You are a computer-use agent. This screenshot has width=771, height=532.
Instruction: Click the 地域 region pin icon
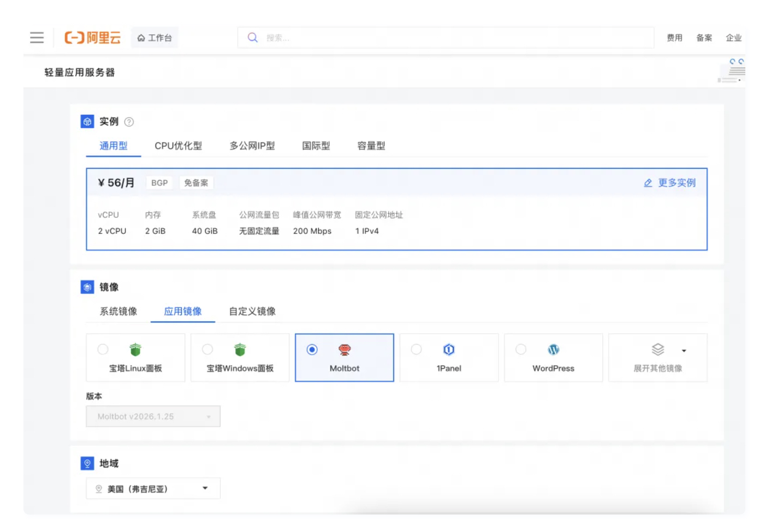point(87,463)
